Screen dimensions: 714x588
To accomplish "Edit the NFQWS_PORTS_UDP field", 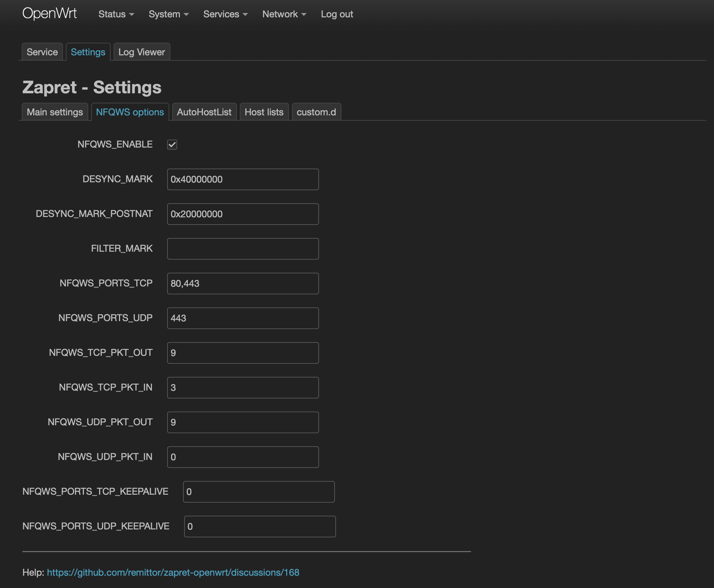I will [x=243, y=318].
